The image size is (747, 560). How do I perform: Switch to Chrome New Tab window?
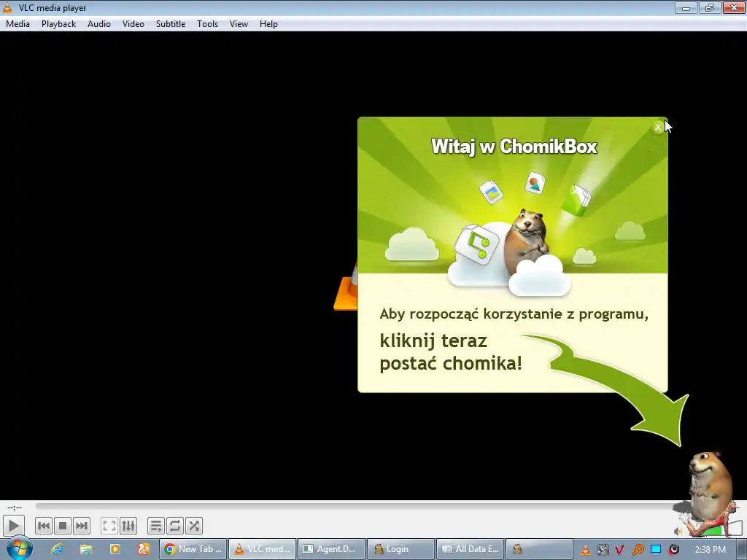pos(193,549)
